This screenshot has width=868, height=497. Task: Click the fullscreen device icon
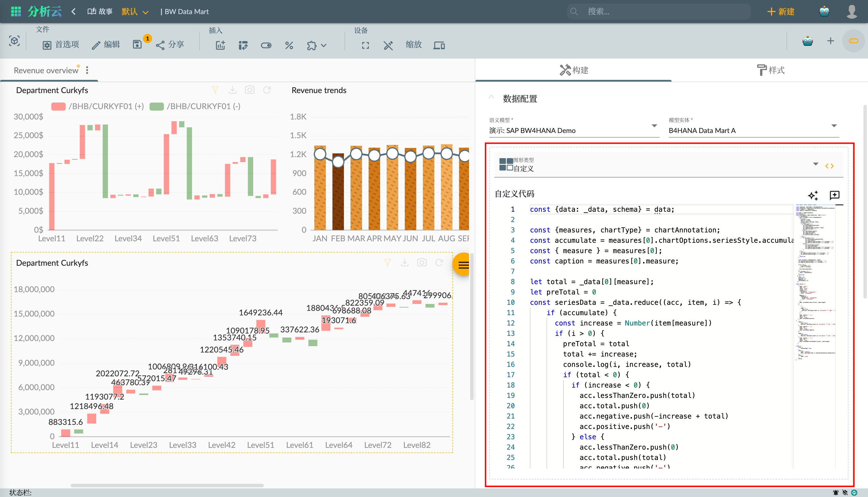pos(365,45)
